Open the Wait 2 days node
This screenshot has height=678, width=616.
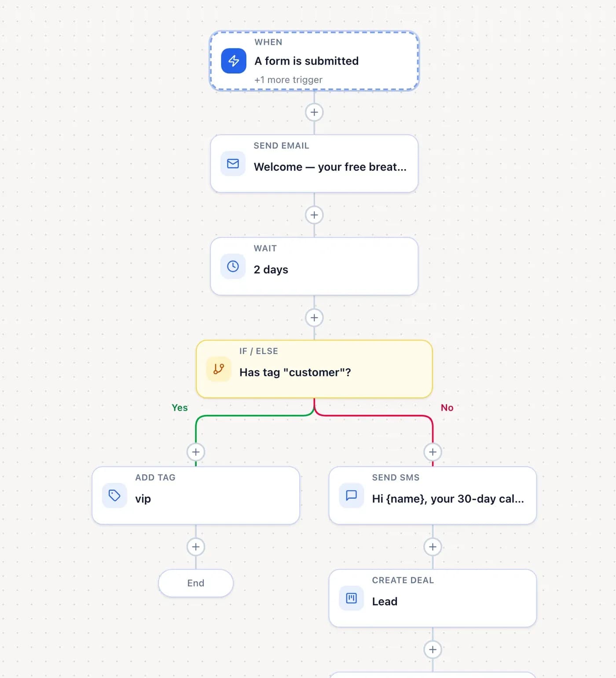click(314, 266)
